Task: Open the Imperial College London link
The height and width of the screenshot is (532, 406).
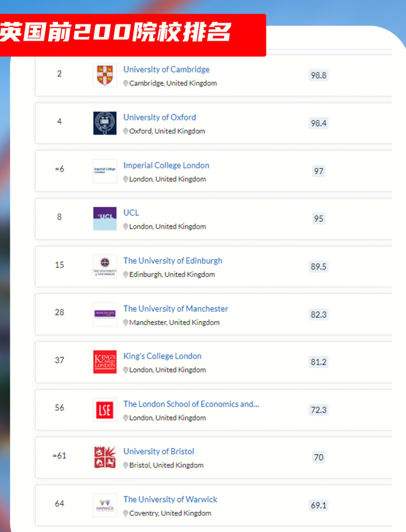Action: coord(166,165)
